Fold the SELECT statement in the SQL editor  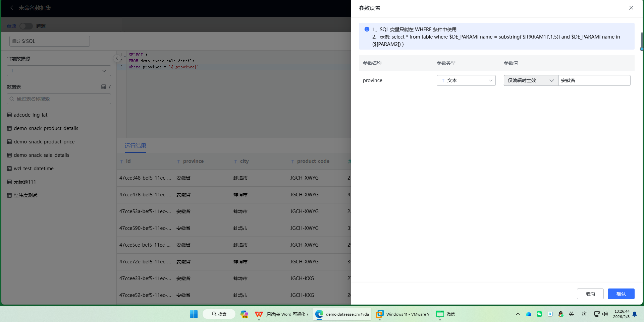pyautogui.click(x=125, y=56)
